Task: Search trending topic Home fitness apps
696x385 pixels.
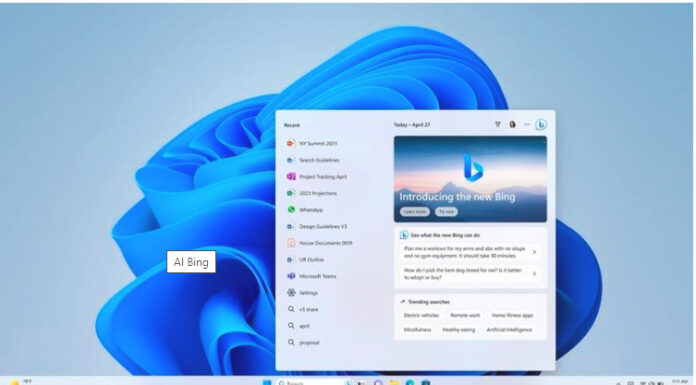Action: tap(512, 315)
